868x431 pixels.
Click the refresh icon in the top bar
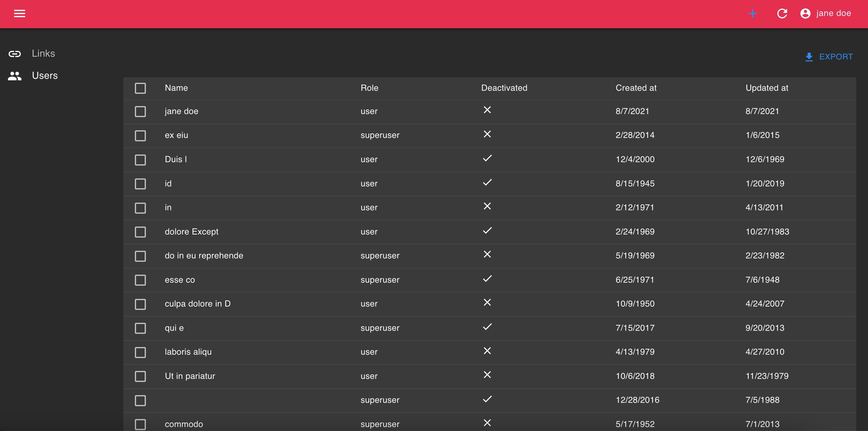(x=782, y=13)
